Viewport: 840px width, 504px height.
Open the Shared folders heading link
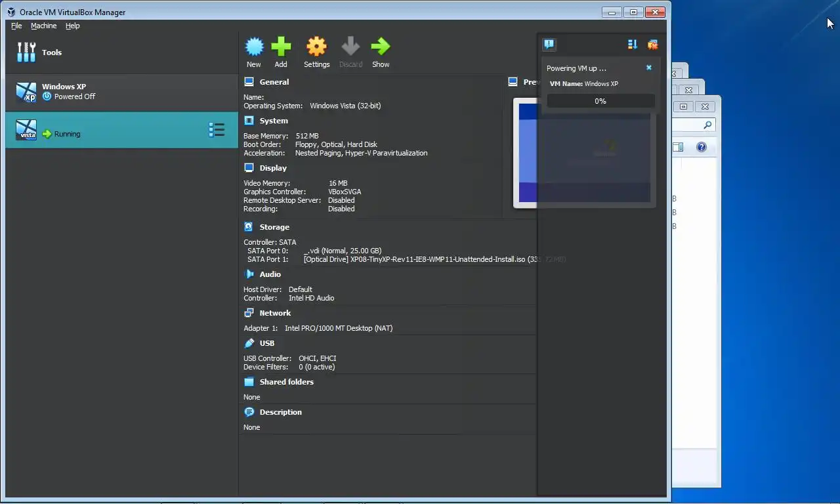287,382
